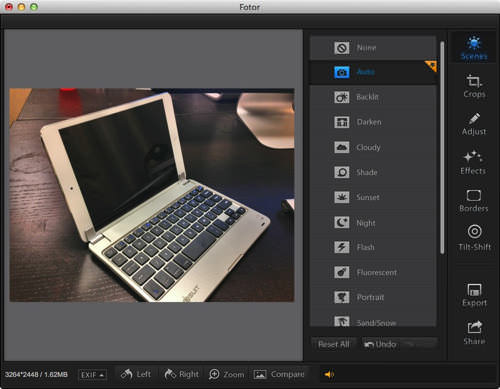The height and width of the screenshot is (389, 500).
Task: Click the Share icon
Action: (474, 327)
